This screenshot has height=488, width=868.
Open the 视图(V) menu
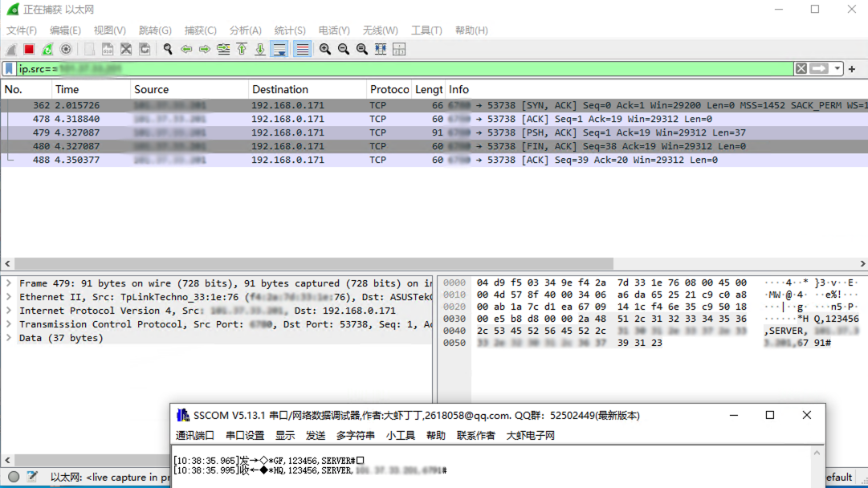click(x=110, y=31)
